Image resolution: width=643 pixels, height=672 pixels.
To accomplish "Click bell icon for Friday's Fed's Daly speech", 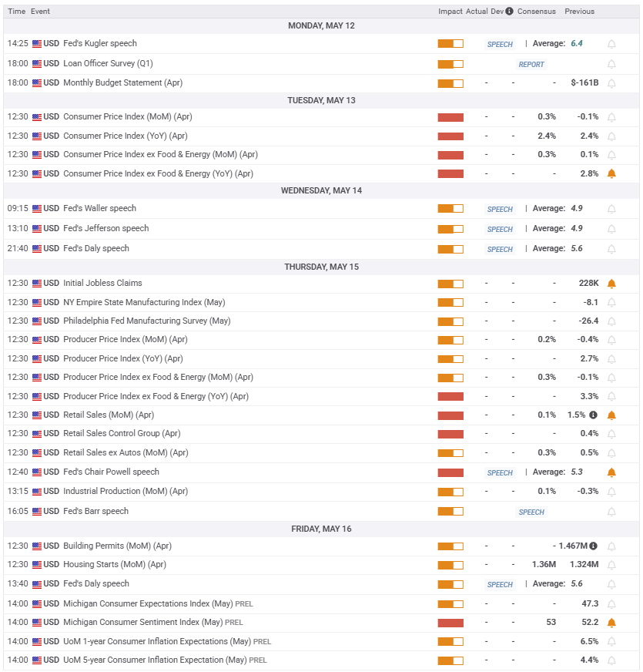I will coord(611,584).
